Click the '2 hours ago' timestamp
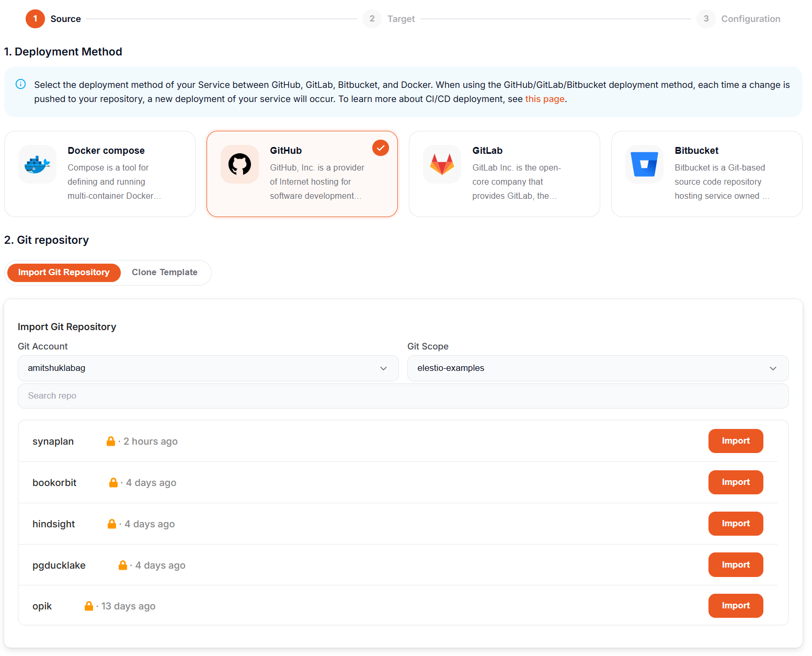 click(x=151, y=442)
